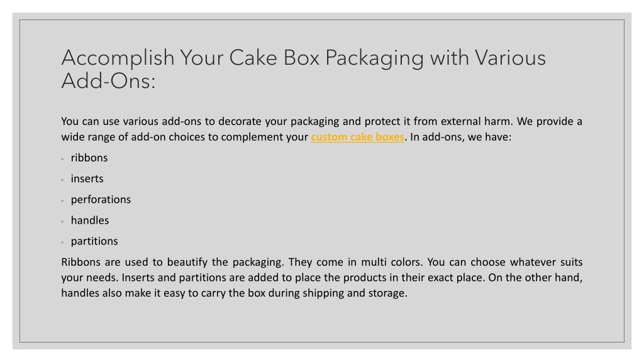Click the bullet marker beside handles
The width and height of the screenshot is (644, 362).
[x=62, y=222]
